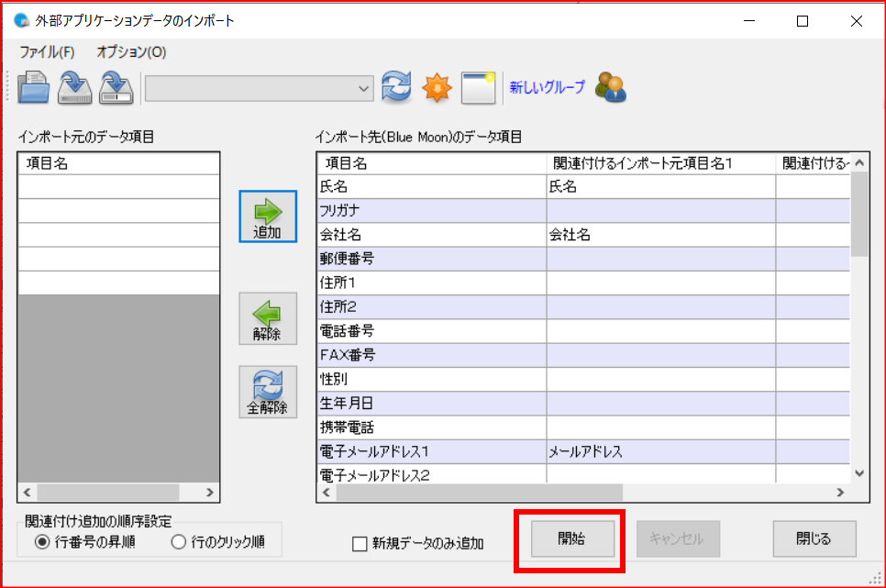Click the 新しいグループ link
Viewport: 886px width, 588px height.
click(547, 88)
